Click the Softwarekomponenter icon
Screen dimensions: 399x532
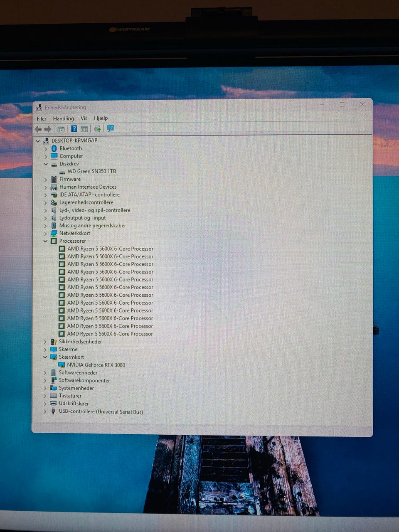53,380
